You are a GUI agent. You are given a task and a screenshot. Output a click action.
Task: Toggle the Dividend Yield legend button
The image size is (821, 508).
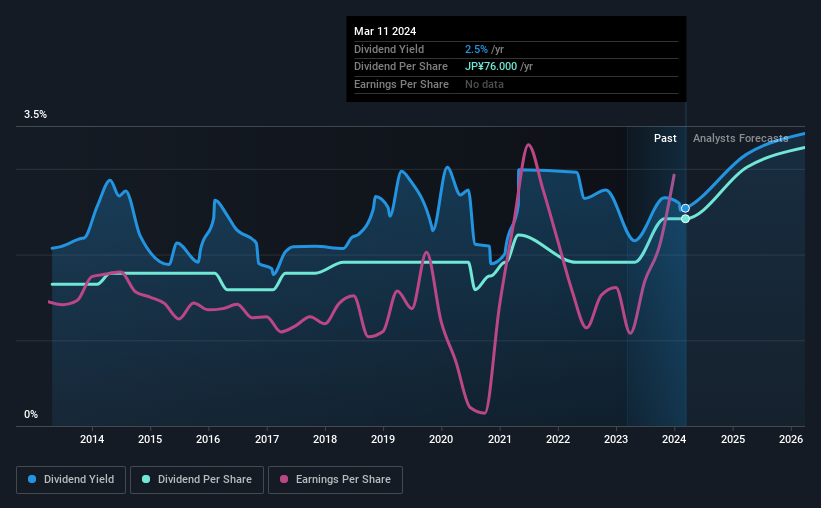(x=71, y=479)
